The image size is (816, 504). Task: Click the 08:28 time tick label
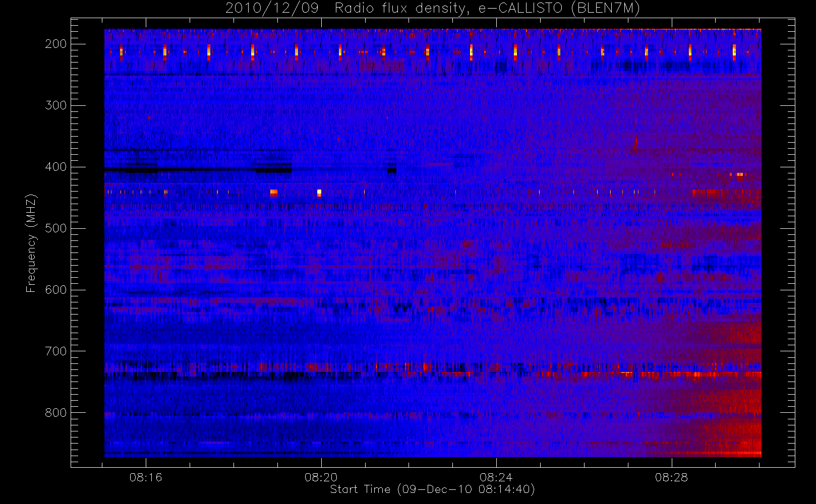[x=671, y=477]
